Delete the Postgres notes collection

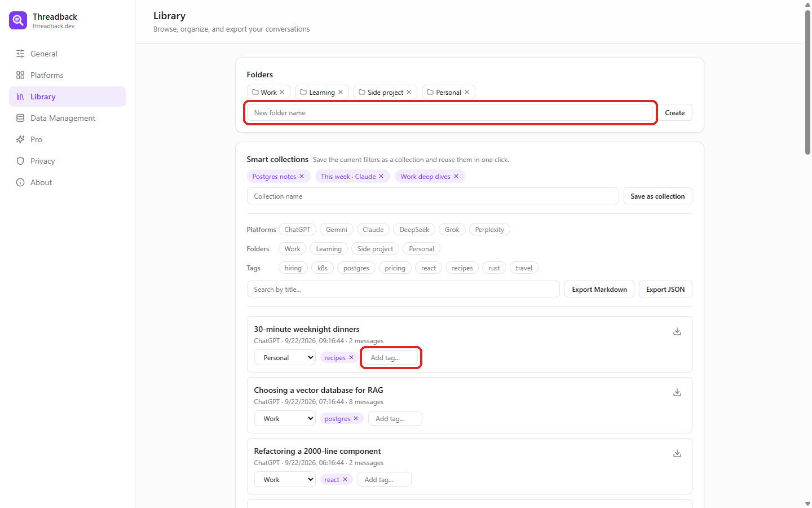[x=302, y=176]
